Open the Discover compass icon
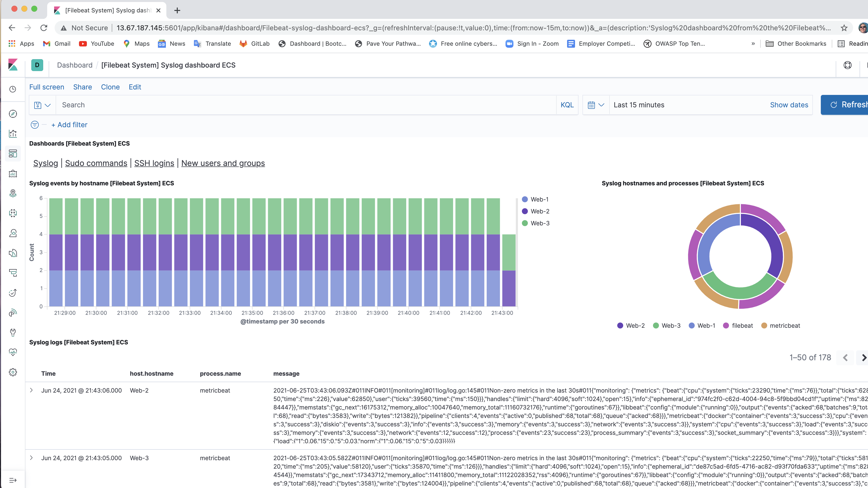The width and height of the screenshot is (868, 488). click(x=12, y=114)
